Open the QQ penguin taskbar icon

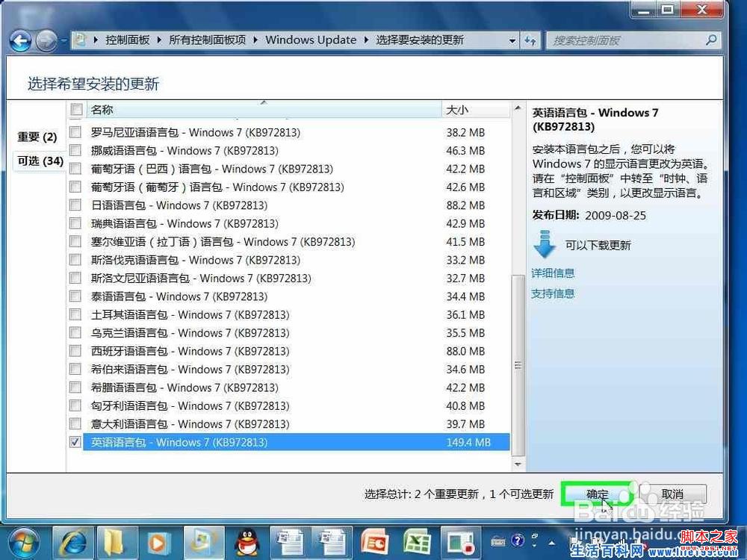[247, 544]
